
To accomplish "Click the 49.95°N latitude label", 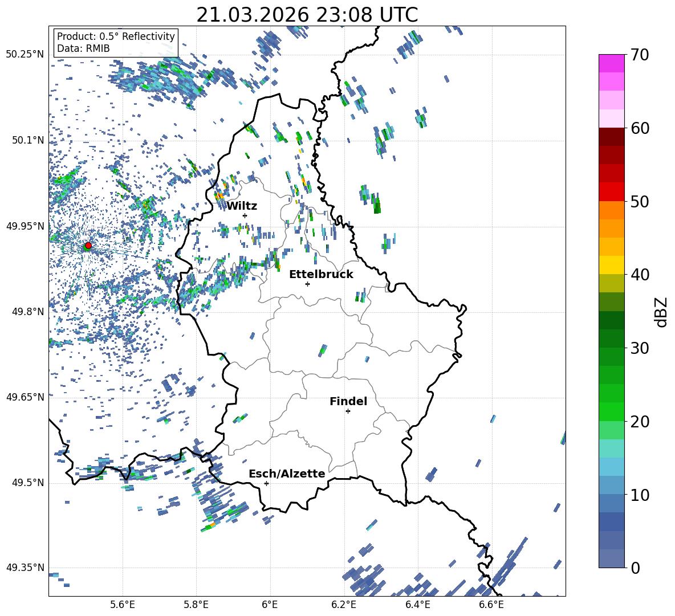I will pyautogui.click(x=25, y=226).
